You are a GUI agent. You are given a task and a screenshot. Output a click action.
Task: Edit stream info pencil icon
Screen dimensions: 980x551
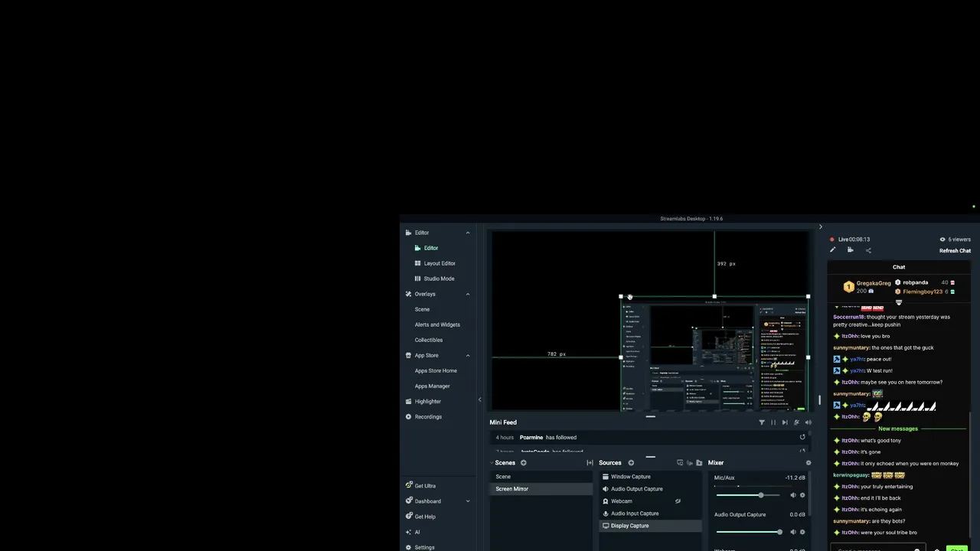(833, 250)
